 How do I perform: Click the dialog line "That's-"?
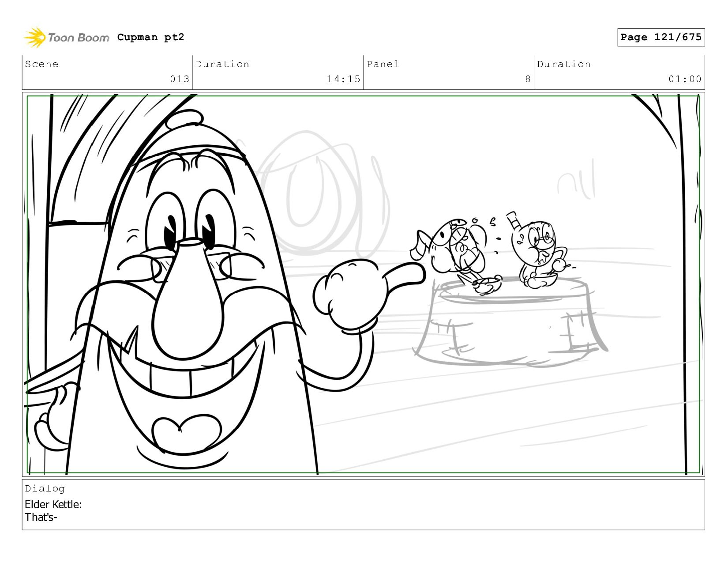41,517
